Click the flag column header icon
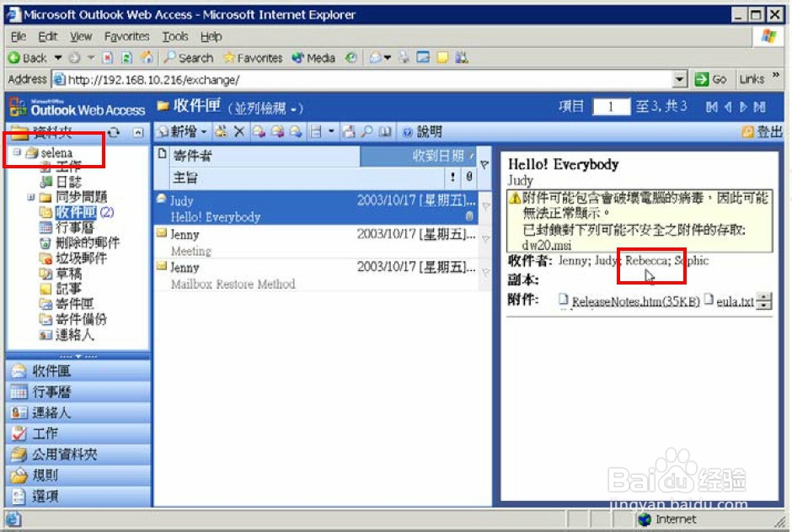 point(484,164)
